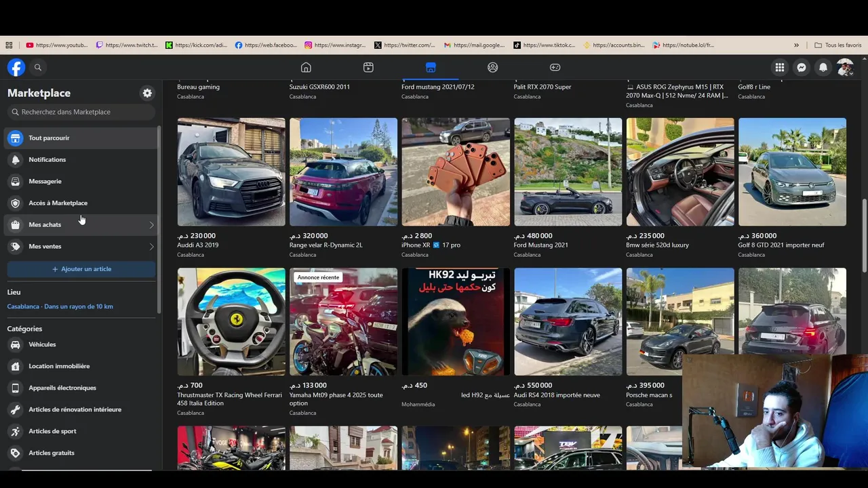This screenshot has width=868, height=488.
Task: Open iPhone XR 17 pro listing photo
Action: tap(456, 172)
